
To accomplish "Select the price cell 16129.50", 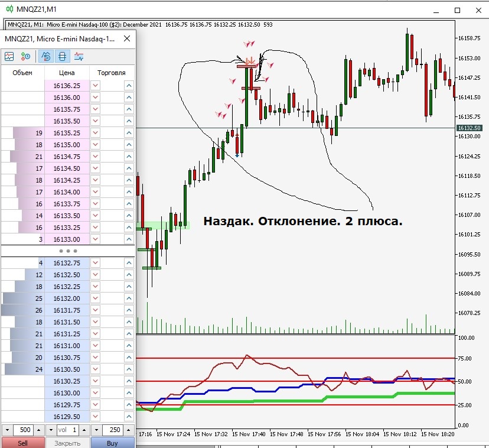I will click(x=67, y=417).
